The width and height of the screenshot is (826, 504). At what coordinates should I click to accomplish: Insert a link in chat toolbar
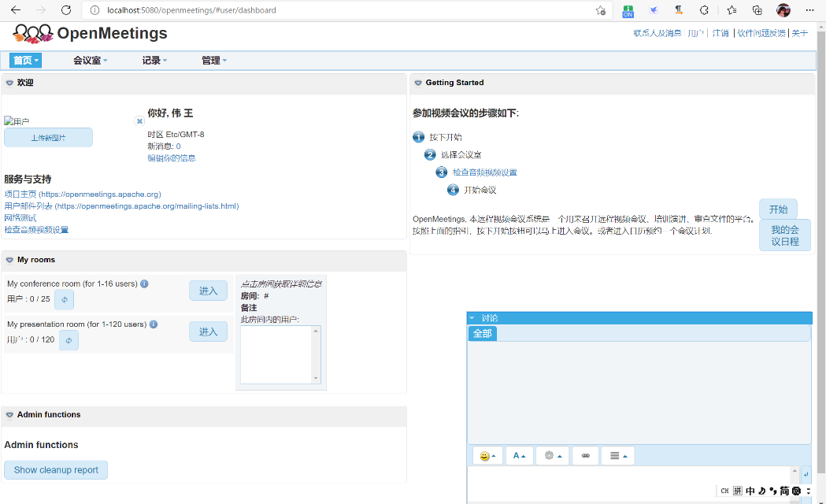coord(585,456)
